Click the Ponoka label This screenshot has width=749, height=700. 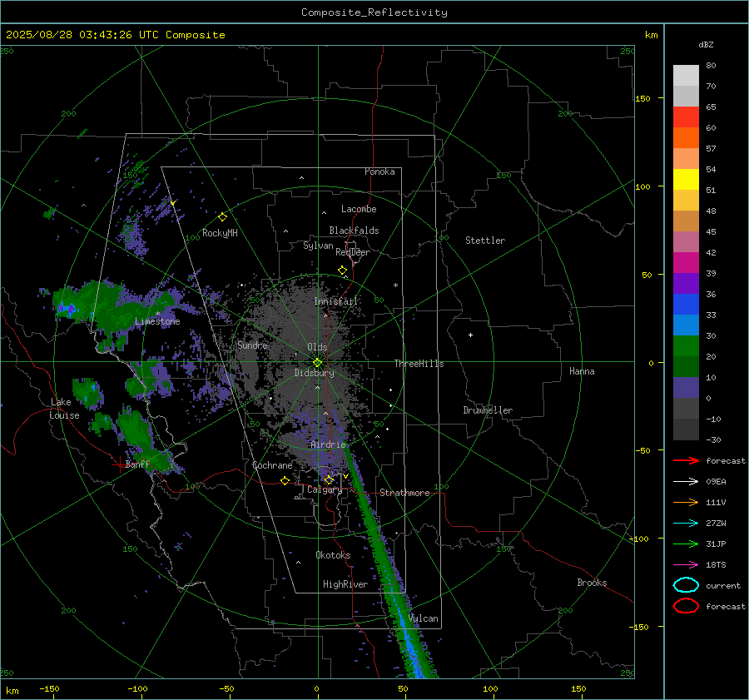379,171
